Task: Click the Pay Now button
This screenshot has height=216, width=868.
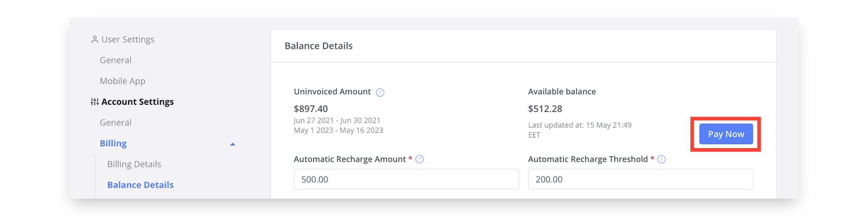Action: pyautogui.click(x=726, y=134)
